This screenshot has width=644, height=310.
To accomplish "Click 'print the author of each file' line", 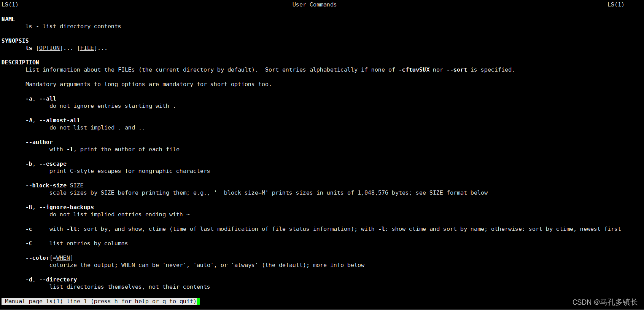I will click(x=114, y=149).
